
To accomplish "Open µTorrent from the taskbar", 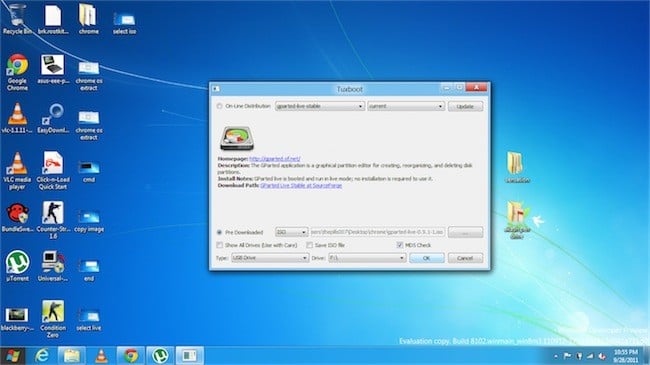I will tap(160, 355).
